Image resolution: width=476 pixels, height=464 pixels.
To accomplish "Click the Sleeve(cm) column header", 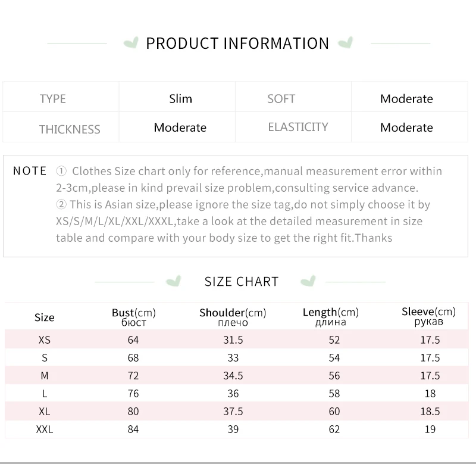I will pyautogui.click(x=428, y=316).
